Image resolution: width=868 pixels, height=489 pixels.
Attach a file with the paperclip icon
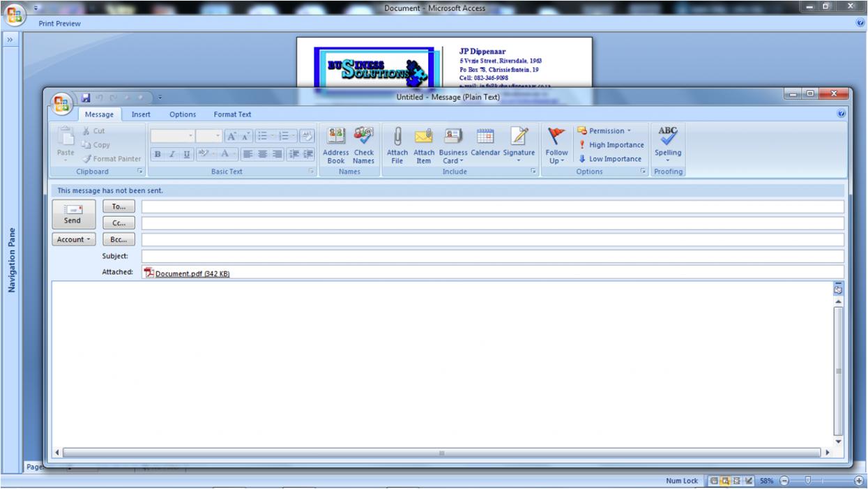tap(397, 146)
